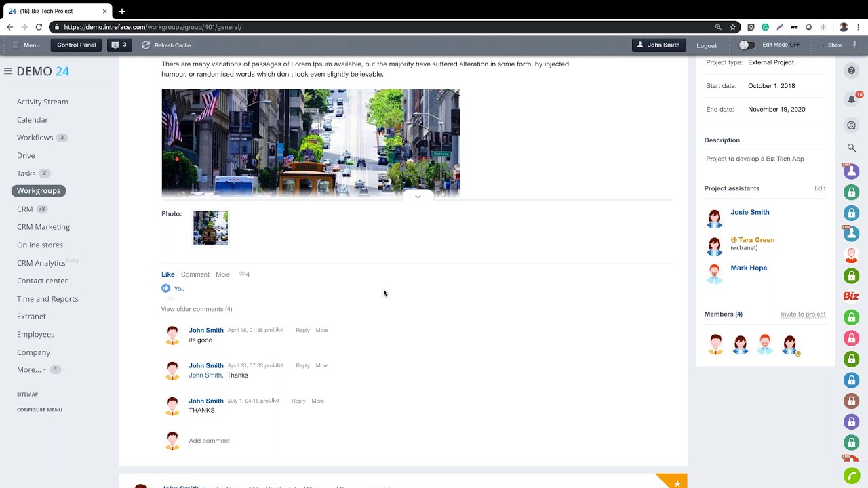868x488 pixels.
Task: Click Edit next to Project assistants
Action: click(820, 188)
